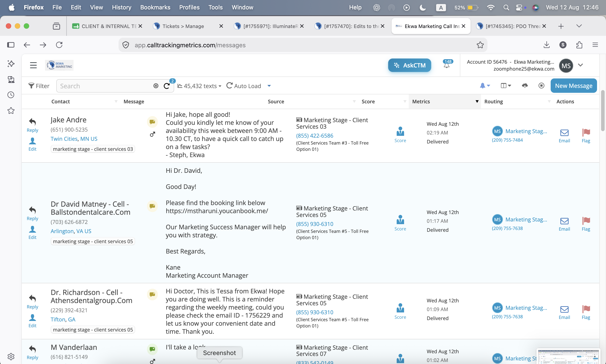Expand the 45,432 texts dropdown
Viewport: 606px width, 364px height.
click(x=199, y=86)
